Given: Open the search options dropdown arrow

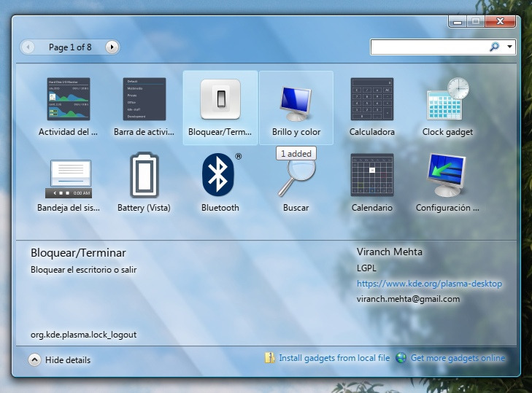Looking at the screenshot, I should [x=509, y=47].
